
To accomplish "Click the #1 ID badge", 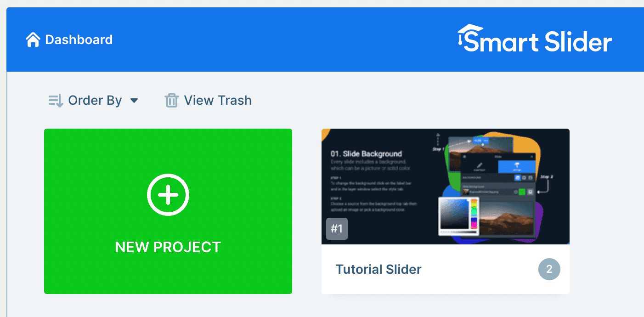I will [337, 229].
